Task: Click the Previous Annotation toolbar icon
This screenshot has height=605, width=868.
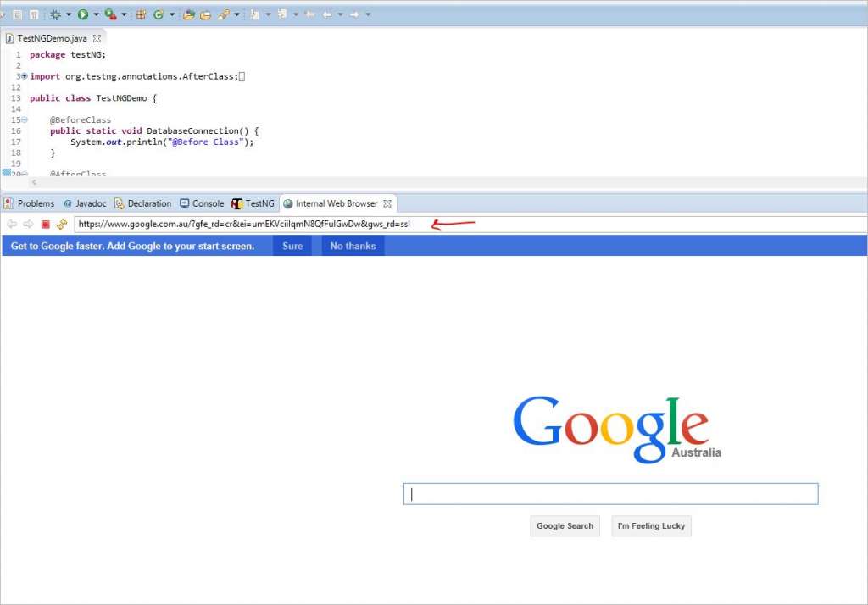Action: tap(282, 14)
